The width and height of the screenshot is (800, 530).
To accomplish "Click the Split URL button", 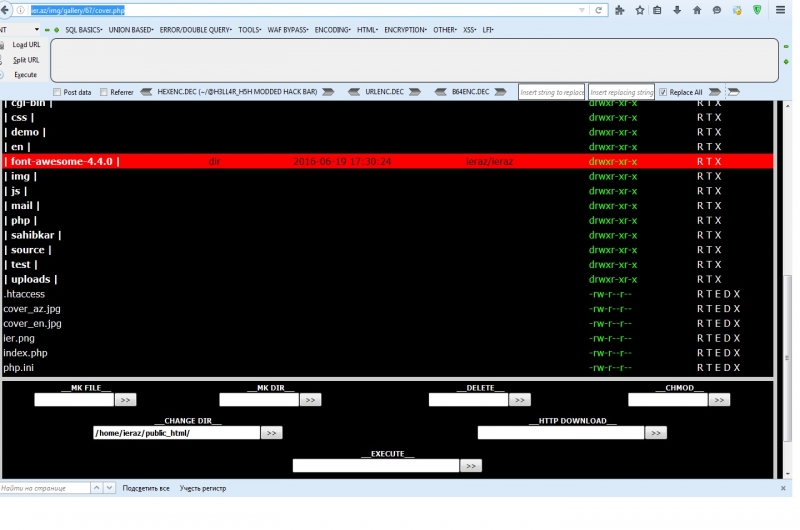I will pyautogui.click(x=26, y=60).
